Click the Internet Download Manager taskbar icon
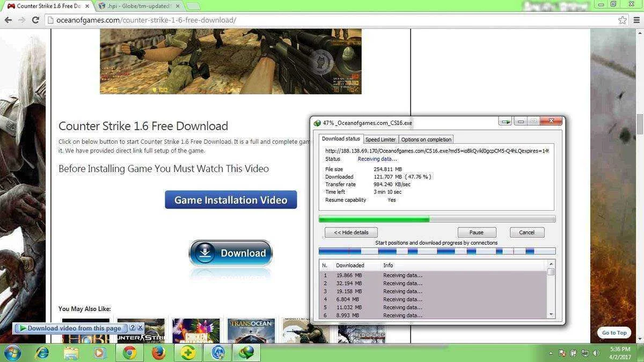 click(x=246, y=353)
